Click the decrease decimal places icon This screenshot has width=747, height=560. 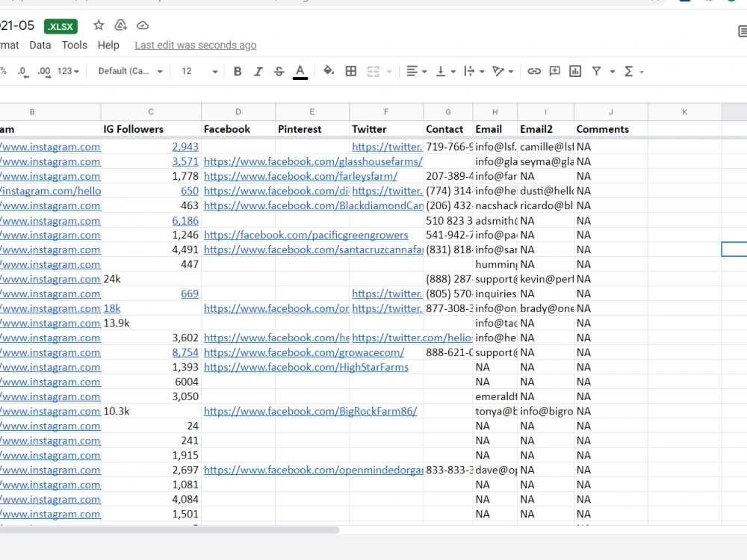23,72
